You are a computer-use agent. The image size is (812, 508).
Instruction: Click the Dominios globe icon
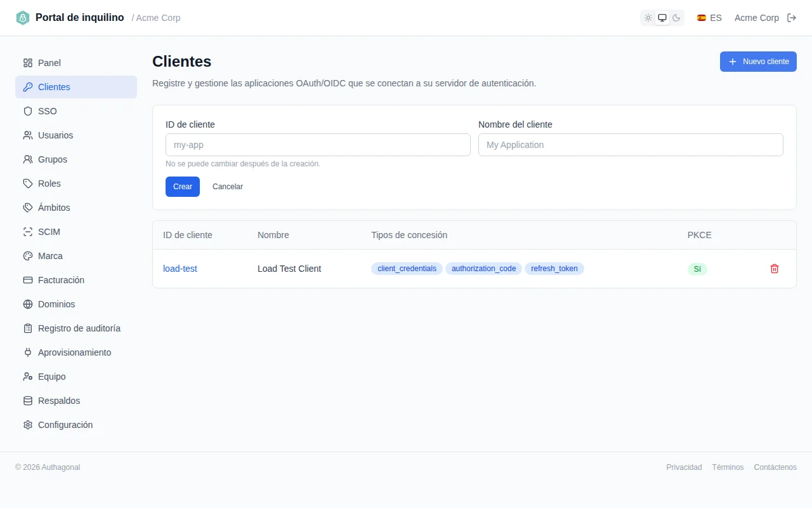[x=28, y=304]
